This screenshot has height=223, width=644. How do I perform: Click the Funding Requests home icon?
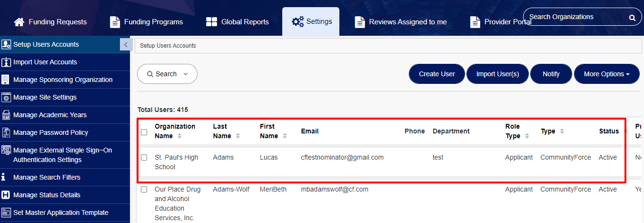point(19,22)
